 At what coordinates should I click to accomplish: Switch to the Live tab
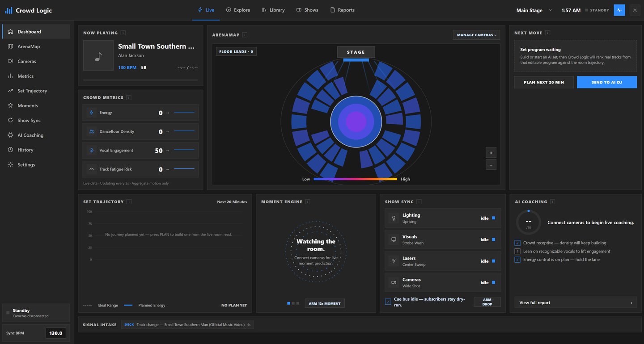click(x=206, y=10)
